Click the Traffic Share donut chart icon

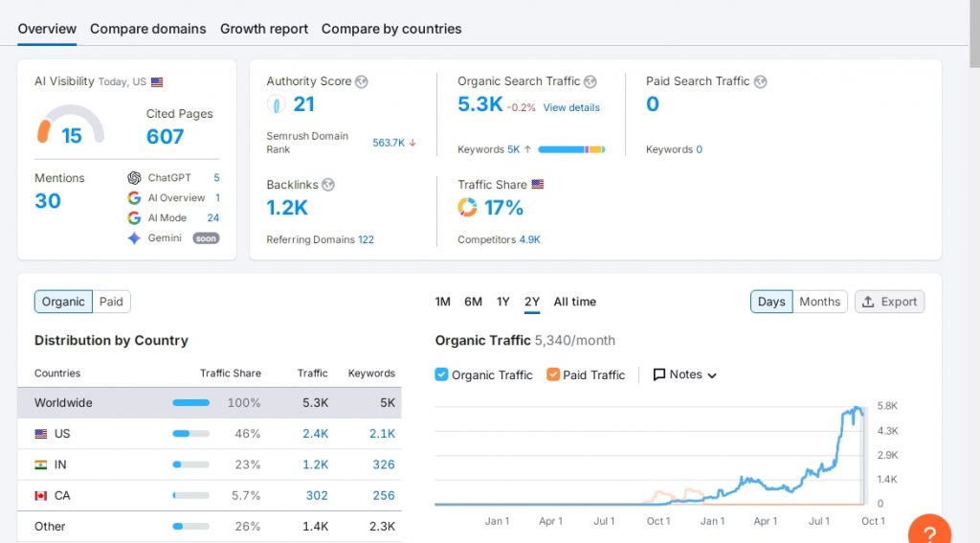point(467,208)
